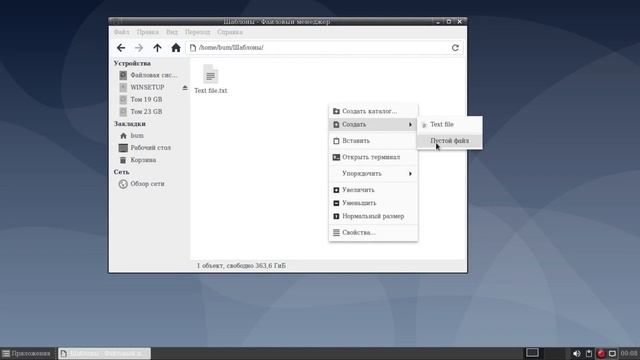This screenshot has width=640, height=360.
Task: Open the home folder via house icon
Action: point(176,48)
